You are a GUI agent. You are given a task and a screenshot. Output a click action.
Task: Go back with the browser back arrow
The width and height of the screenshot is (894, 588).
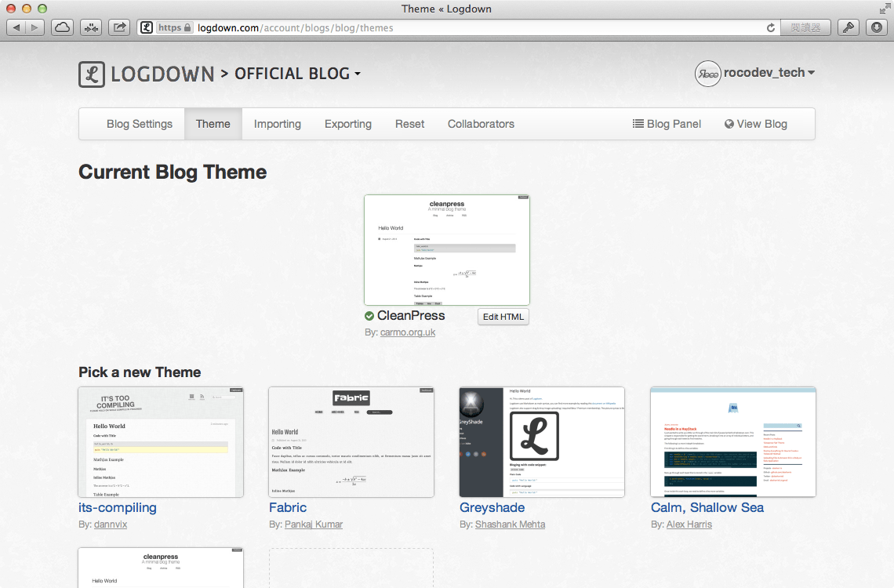pyautogui.click(x=16, y=27)
